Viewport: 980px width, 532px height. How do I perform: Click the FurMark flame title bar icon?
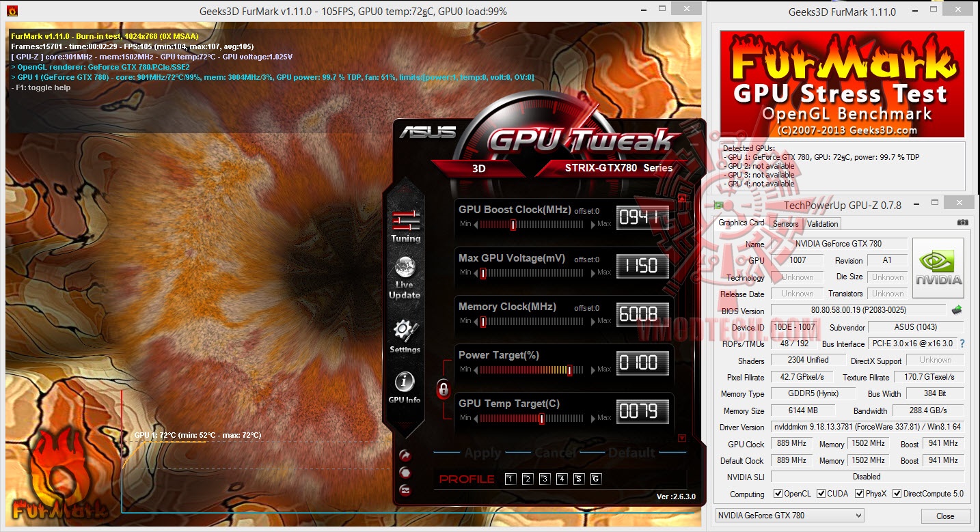[x=11, y=12]
